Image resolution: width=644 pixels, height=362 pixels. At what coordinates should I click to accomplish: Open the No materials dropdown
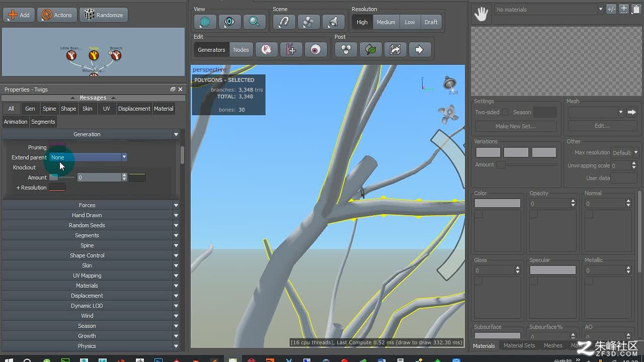[548, 9]
